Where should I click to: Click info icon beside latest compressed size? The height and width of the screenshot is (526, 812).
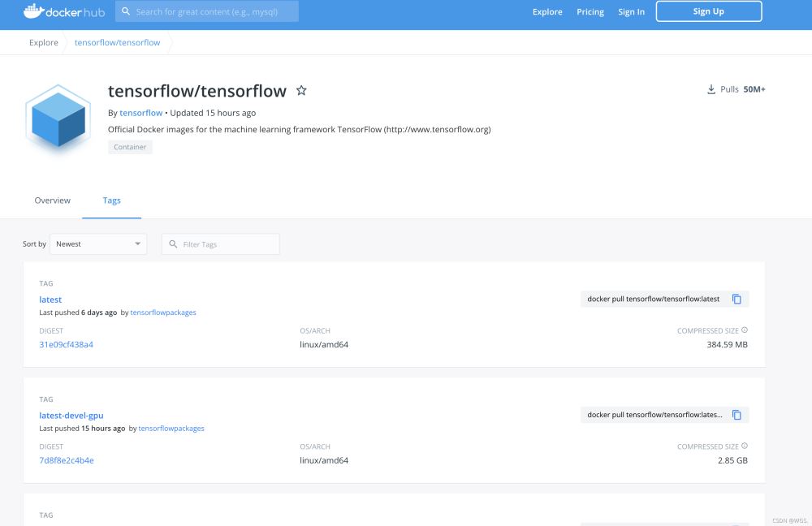point(745,330)
